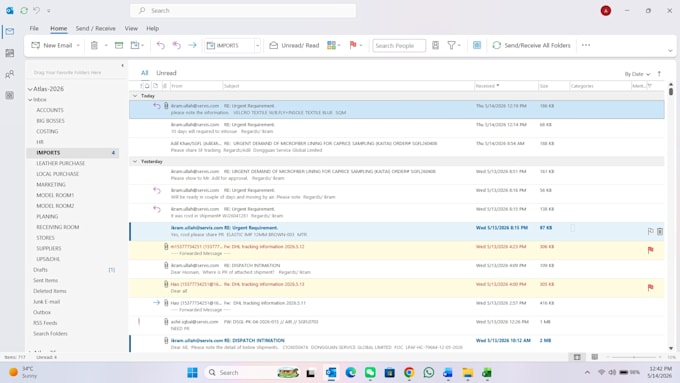Viewport: 680px width, 383px height.
Task: Click the Archive icon in the ribbon
Action: tap(119, 45)
